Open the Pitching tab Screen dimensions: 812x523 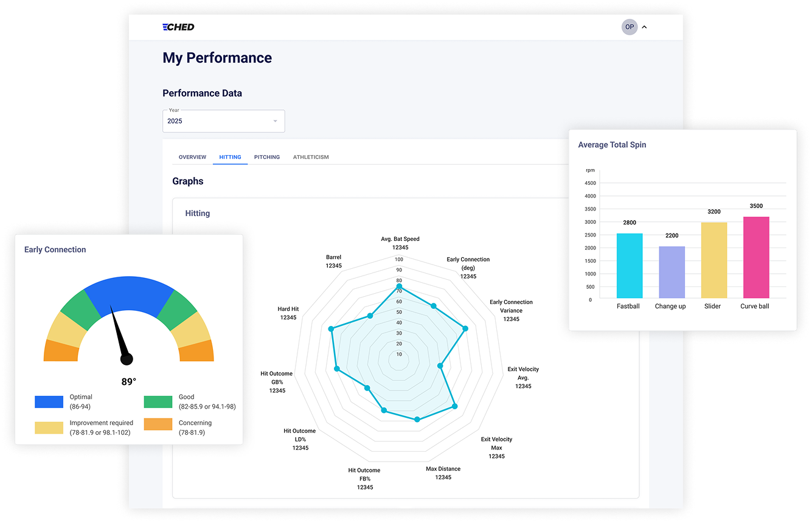point(267,157)
